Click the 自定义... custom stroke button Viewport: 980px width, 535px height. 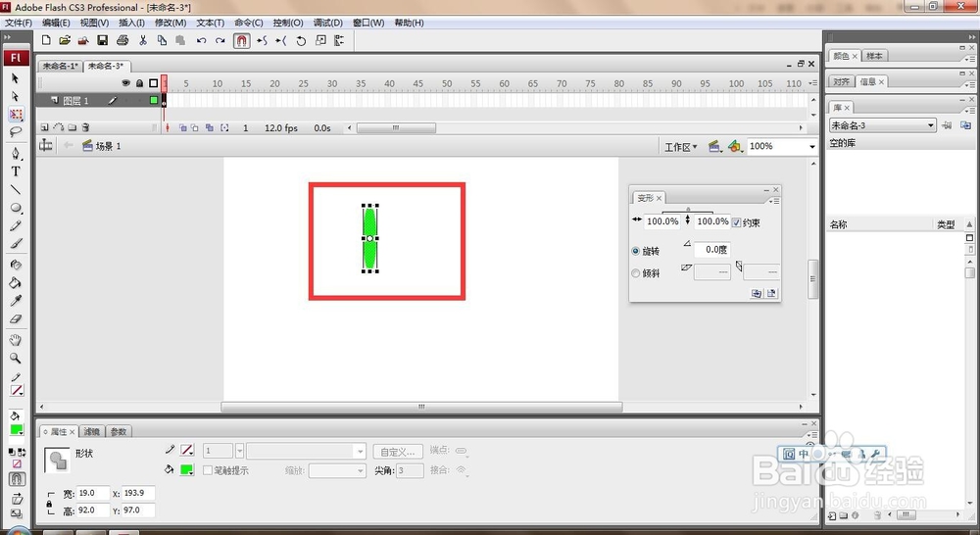pos(398,452)
